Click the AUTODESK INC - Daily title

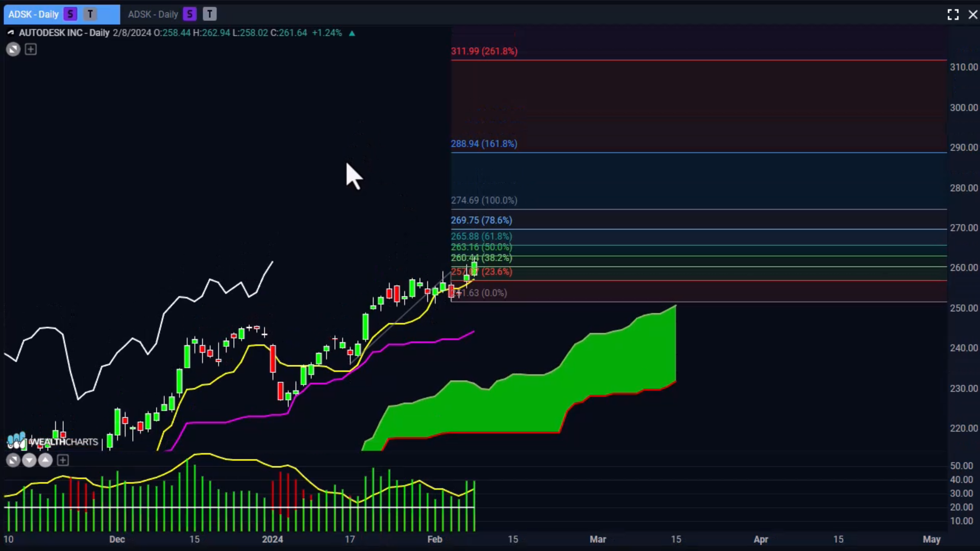pos(64,33)
